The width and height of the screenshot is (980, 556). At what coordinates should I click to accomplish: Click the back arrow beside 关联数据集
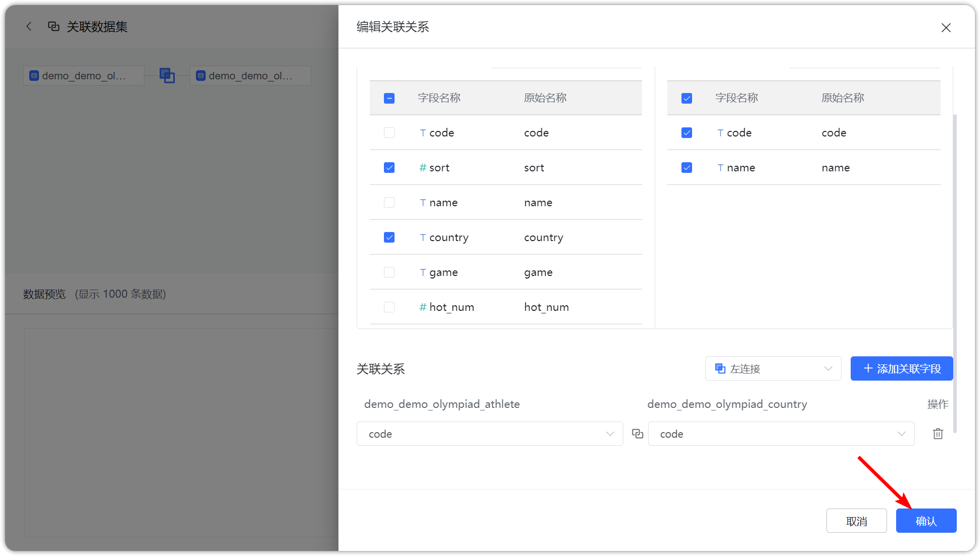point(29,26)
